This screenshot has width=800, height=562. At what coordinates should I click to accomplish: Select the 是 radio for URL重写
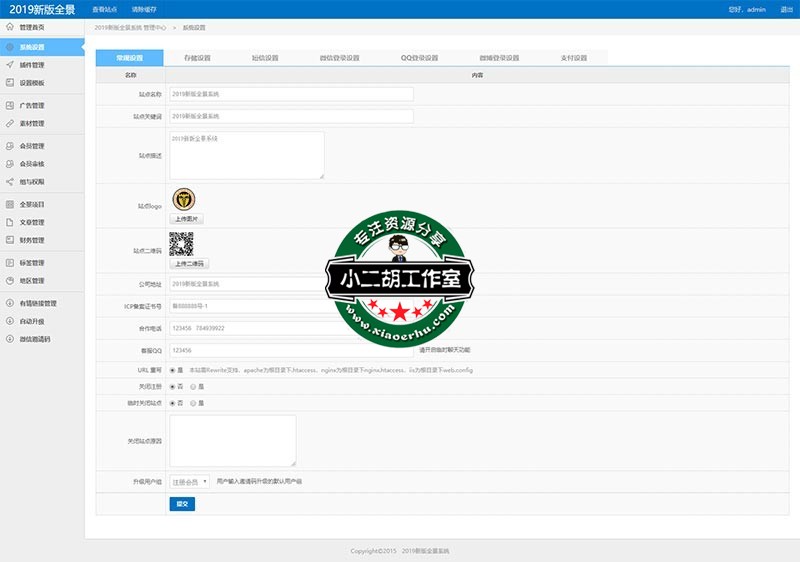click(x=173, y=370)
